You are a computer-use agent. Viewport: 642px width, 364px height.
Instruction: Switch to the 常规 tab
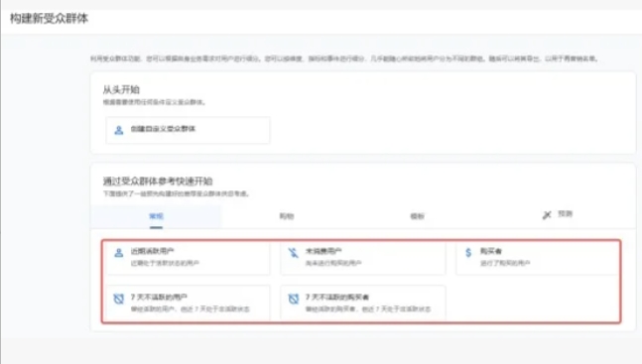pyautogui.click(x=156, y=216)
